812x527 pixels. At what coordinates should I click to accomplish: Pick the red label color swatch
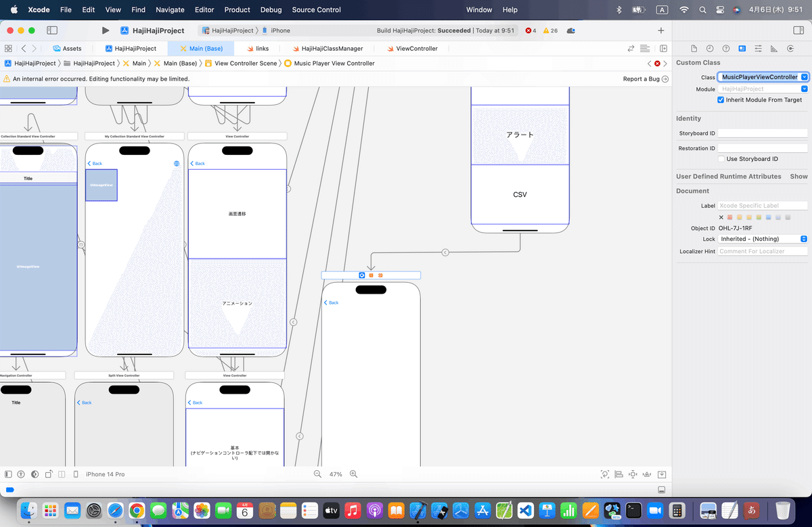click(x=730, y=217)
